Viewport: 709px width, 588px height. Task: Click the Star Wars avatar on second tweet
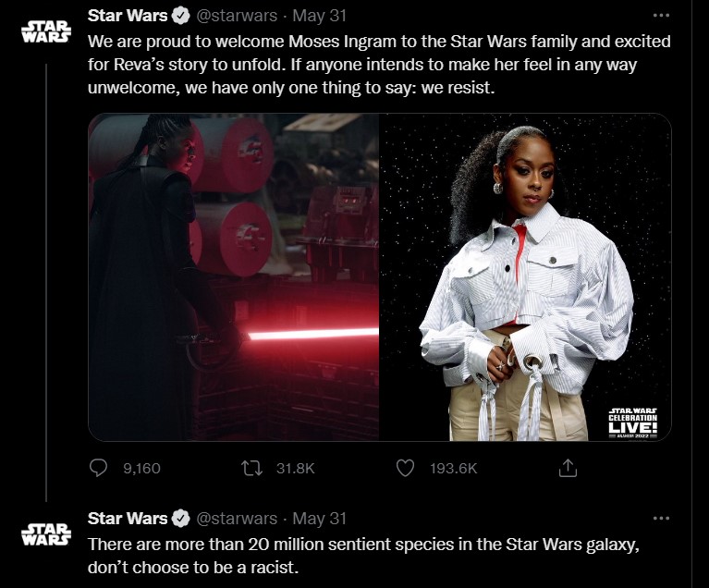[x=46, y=534]
